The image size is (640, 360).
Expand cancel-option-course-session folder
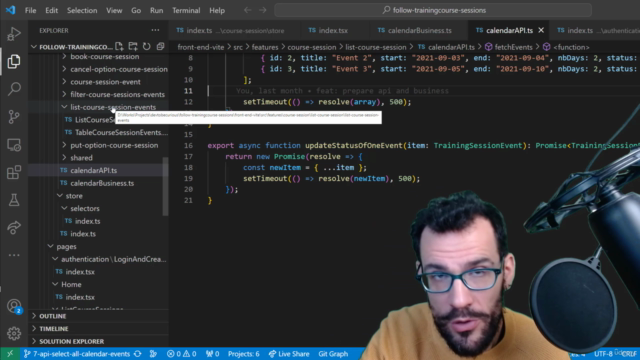point(114,69)
